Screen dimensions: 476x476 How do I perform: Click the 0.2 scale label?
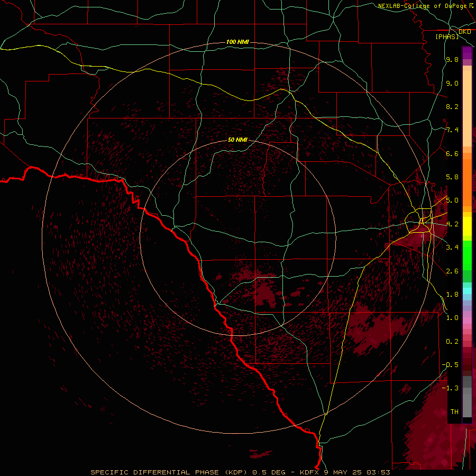point(452,342)
